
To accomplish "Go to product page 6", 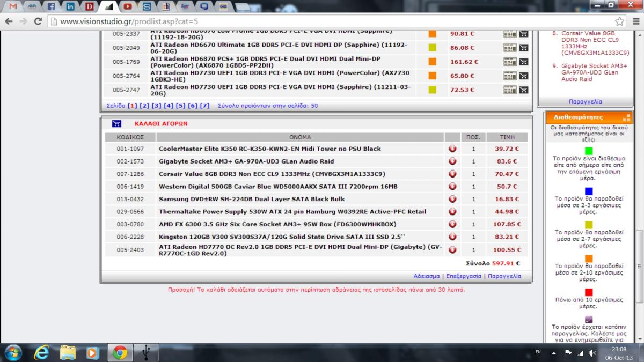I will (193, 106).
